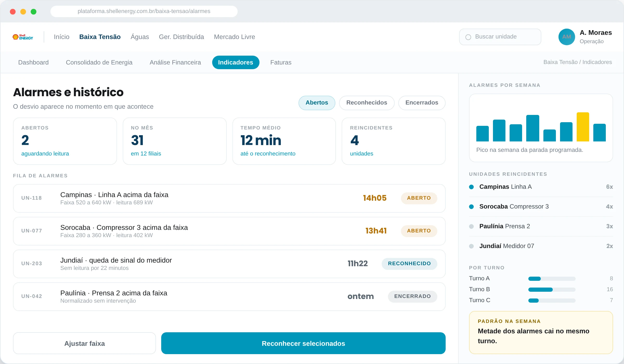
Task: Switch to Análise Financeira tab
Action: point(175,62)
